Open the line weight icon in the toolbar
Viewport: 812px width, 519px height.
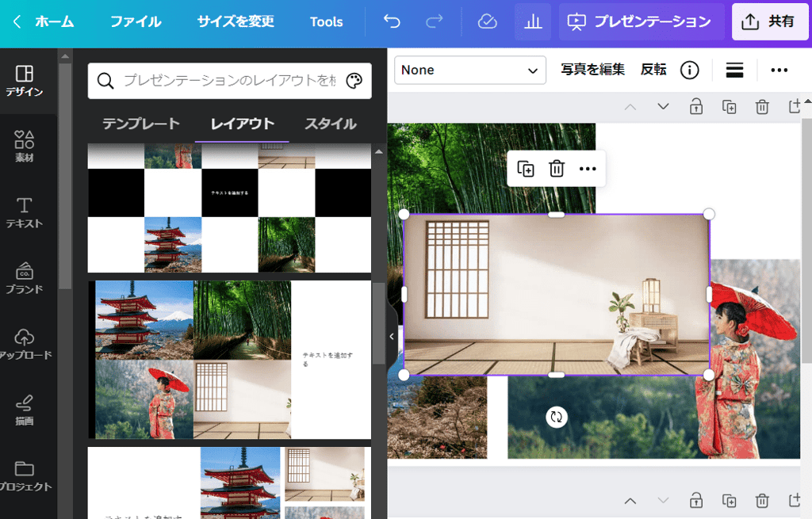click(x=734, y=70)
